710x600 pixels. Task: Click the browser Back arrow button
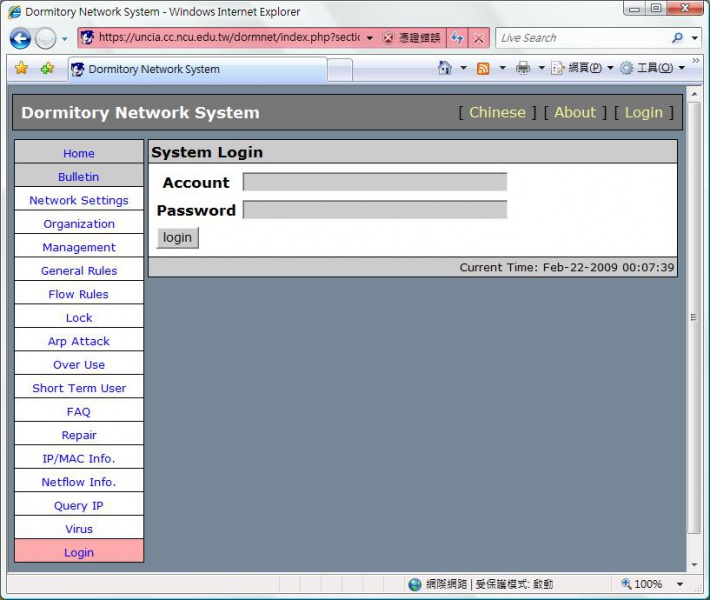20,39
